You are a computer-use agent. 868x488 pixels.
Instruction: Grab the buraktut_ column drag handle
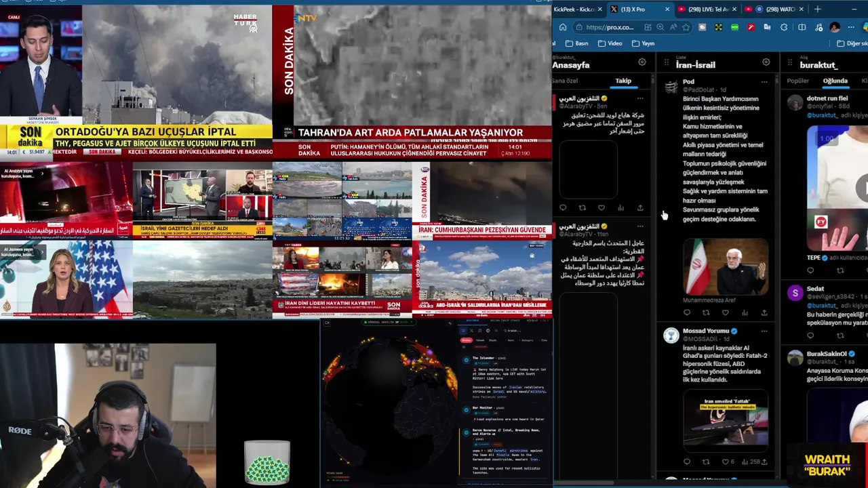(789, 63)
